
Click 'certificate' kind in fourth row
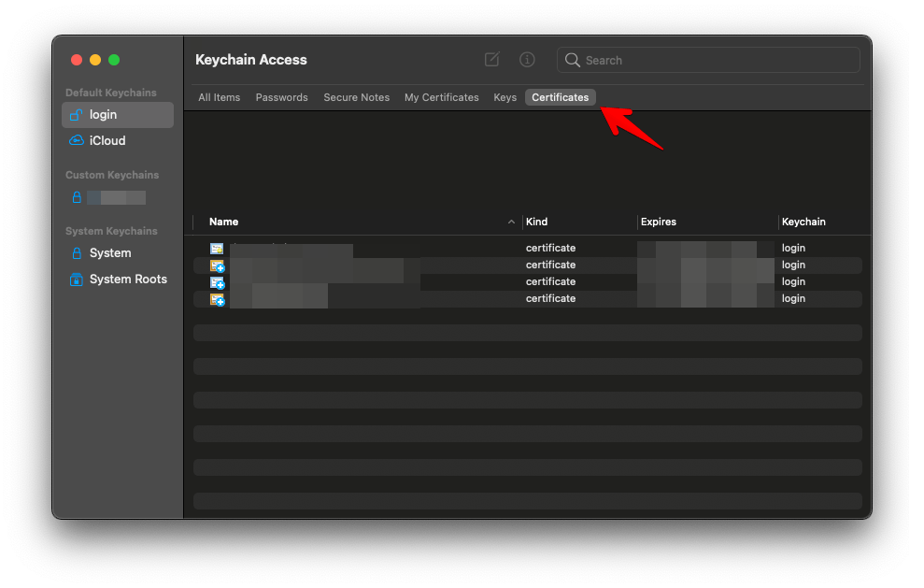point(550,298)
